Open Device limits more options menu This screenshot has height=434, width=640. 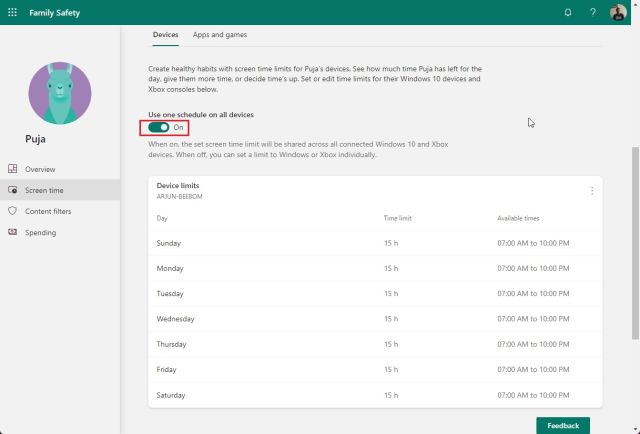(592, 191)
